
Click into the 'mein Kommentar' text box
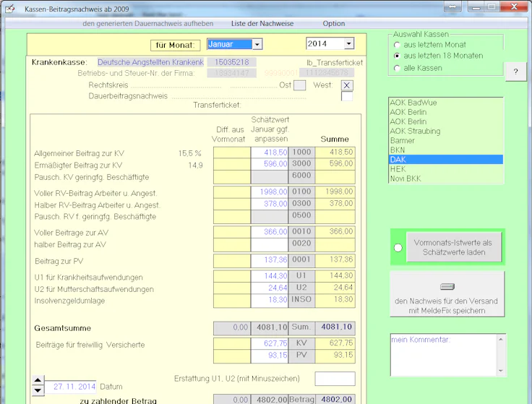pos(444,355)
